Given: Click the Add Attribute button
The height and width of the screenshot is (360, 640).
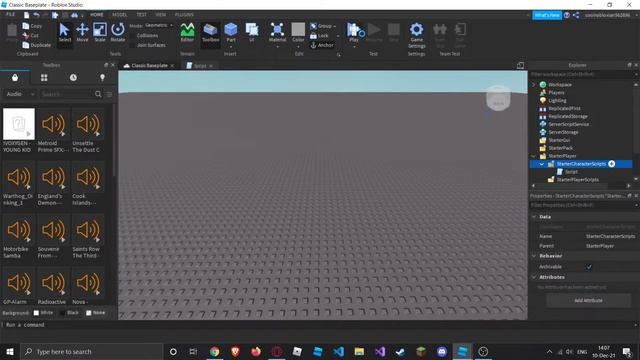Looking at the screenshot, I should [x=588, y=300].
